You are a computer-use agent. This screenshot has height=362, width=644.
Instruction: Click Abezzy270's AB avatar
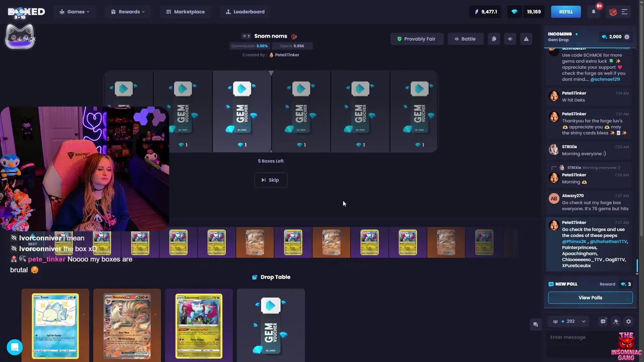[x=554, y=198]
